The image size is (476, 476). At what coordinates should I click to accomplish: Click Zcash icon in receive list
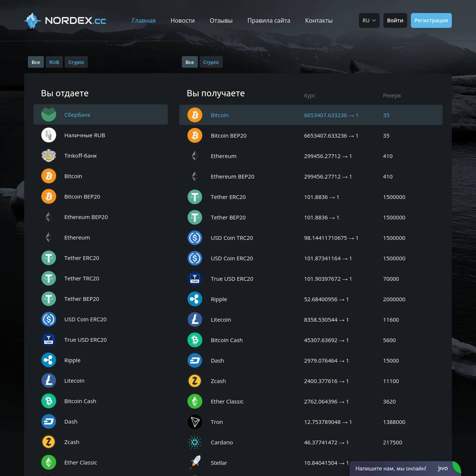195,381
